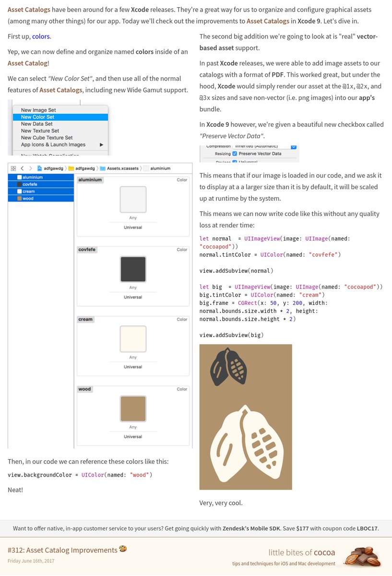392x576 pixels.
Task: Click the Xcode 9 link in the intro paragraph
Action: (308, 21)
